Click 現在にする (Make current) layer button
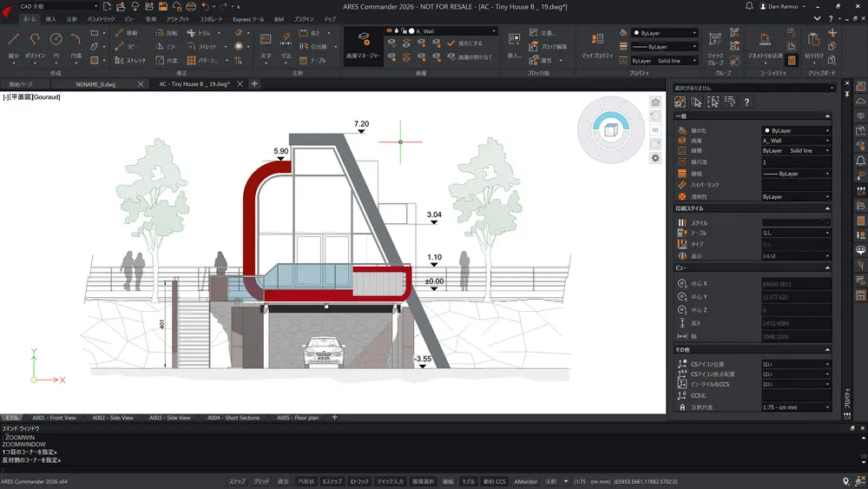This screenshot has width=868, height=489. pos(464,43)
